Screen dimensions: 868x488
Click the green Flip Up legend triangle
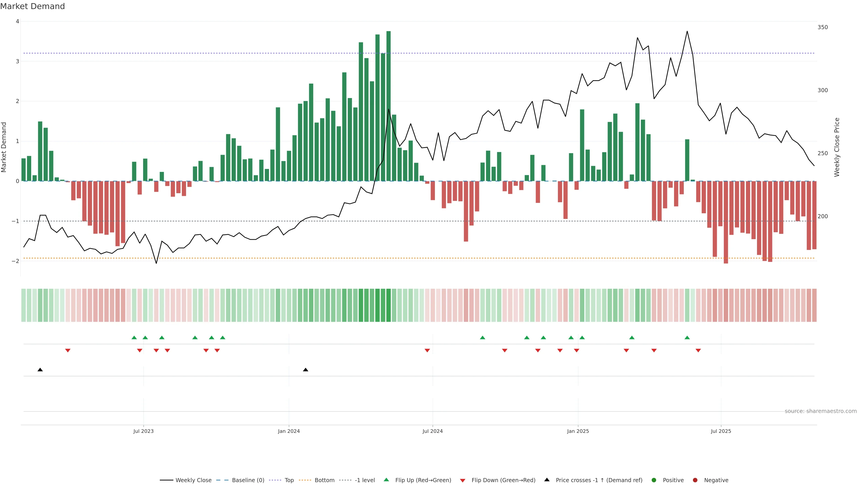[386, 480]
